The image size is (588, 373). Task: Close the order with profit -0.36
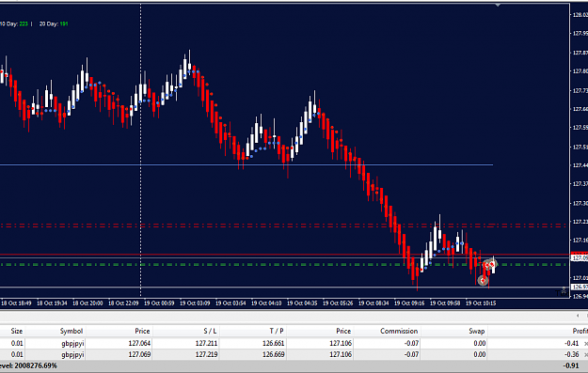tap(586, 354)
